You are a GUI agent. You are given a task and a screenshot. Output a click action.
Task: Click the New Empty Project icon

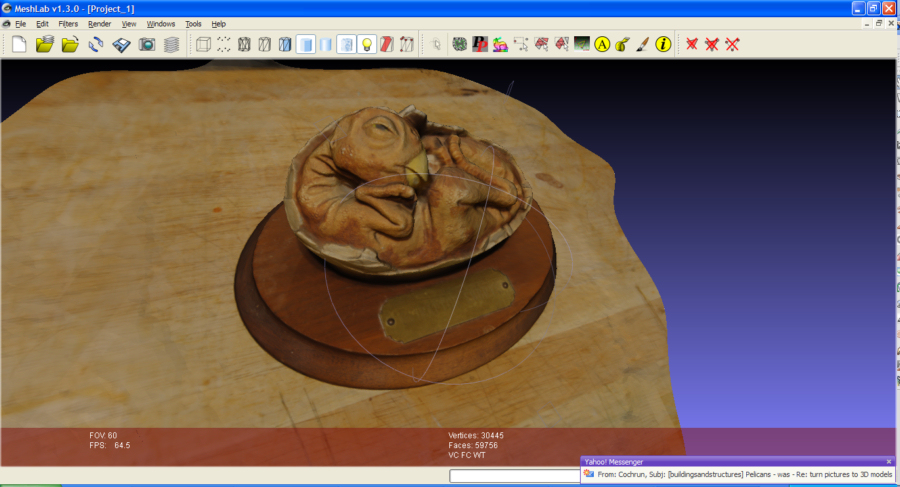(20, 44)
